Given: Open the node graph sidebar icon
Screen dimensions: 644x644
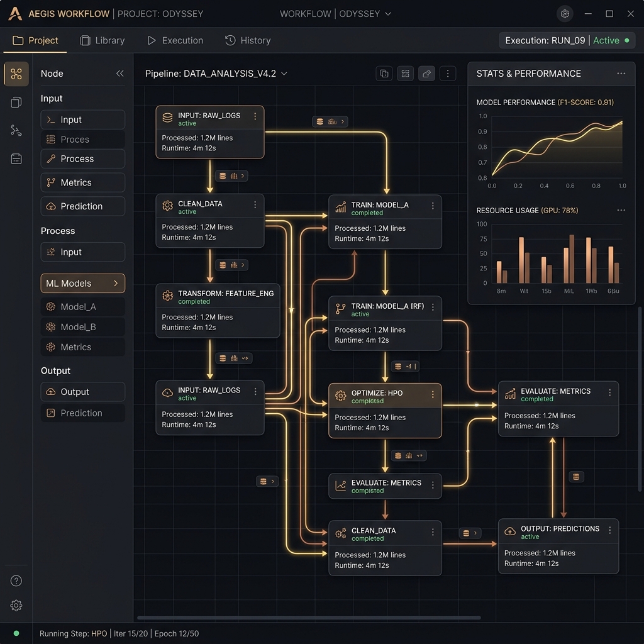Looking at the screenshot, I should [16, 74].
